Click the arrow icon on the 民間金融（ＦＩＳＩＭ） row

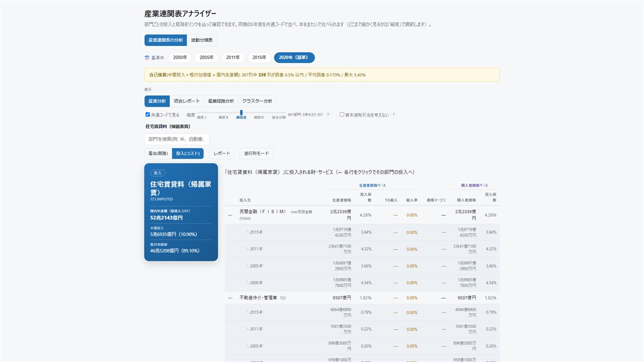tap(230, 215)
